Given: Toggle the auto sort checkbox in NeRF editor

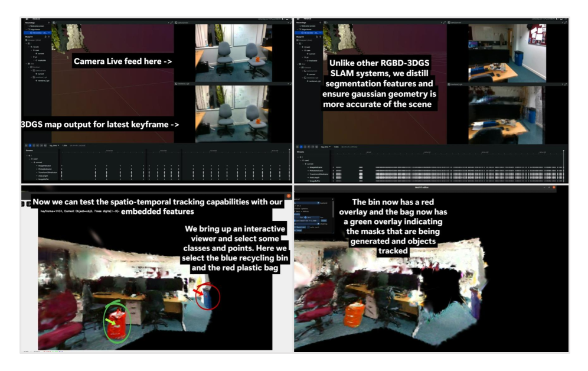Looking at the screenshot, I should pos(308,227).
